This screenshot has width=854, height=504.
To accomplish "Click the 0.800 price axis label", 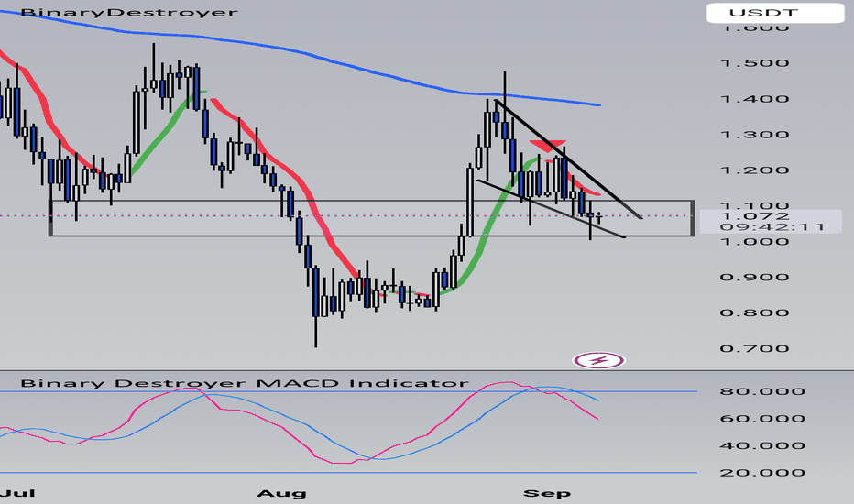I will click(754, 312).
